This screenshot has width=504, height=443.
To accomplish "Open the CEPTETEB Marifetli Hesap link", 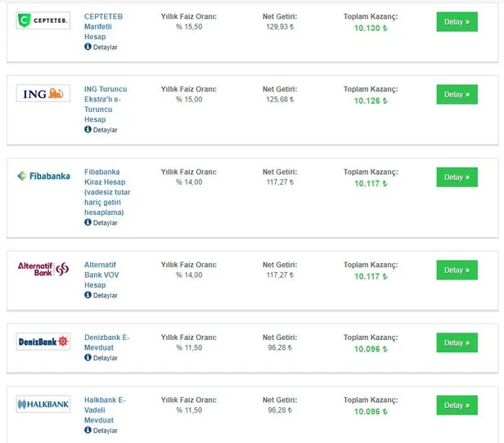I will click(x=103, y=26).
